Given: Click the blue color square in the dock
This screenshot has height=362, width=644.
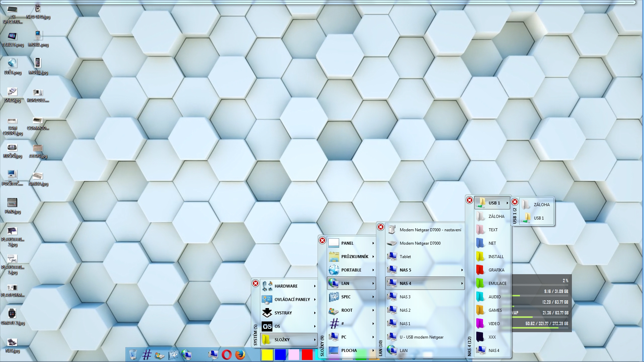Looking at the screenshot, I should (x=280, y=355).
